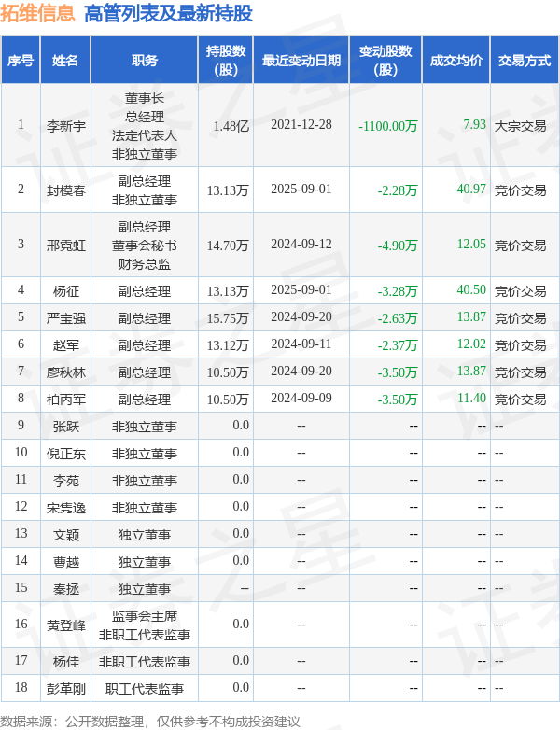Click the -2.63万 change value
This screenshot has width=560, height=730.
pos(398,318)
